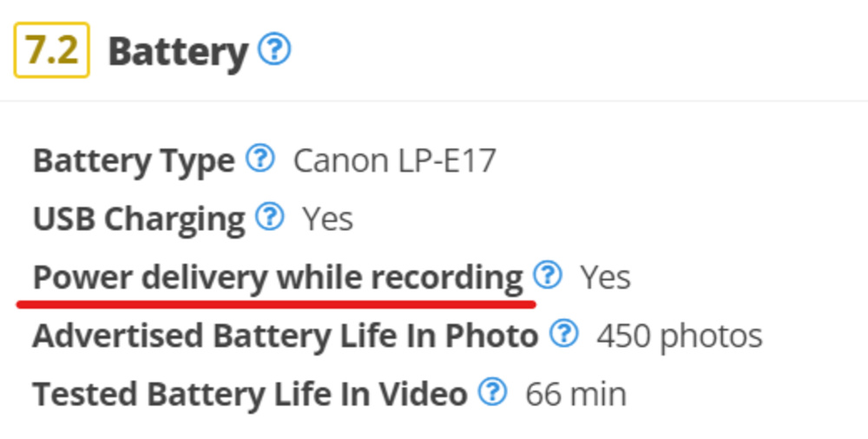Click the 7.2 score badge
868x439 pixels.
click(51, 51)
